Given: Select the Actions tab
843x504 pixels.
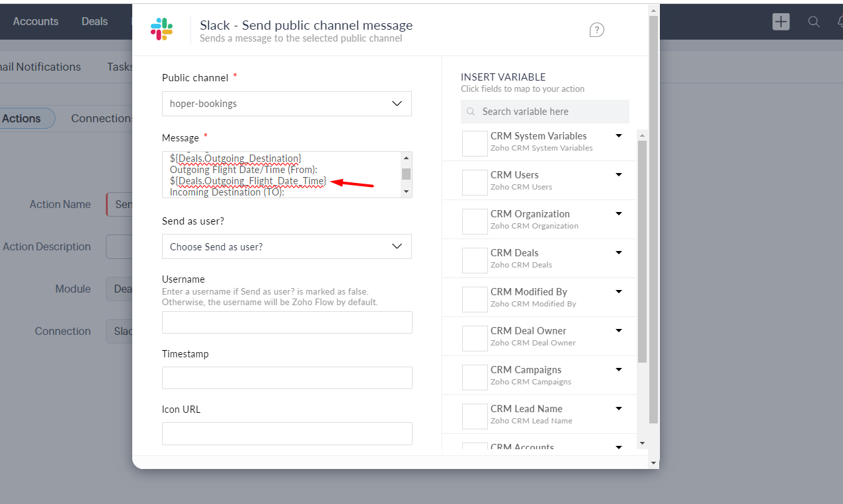Looking at the screenshot, I should tap(21, 119).
